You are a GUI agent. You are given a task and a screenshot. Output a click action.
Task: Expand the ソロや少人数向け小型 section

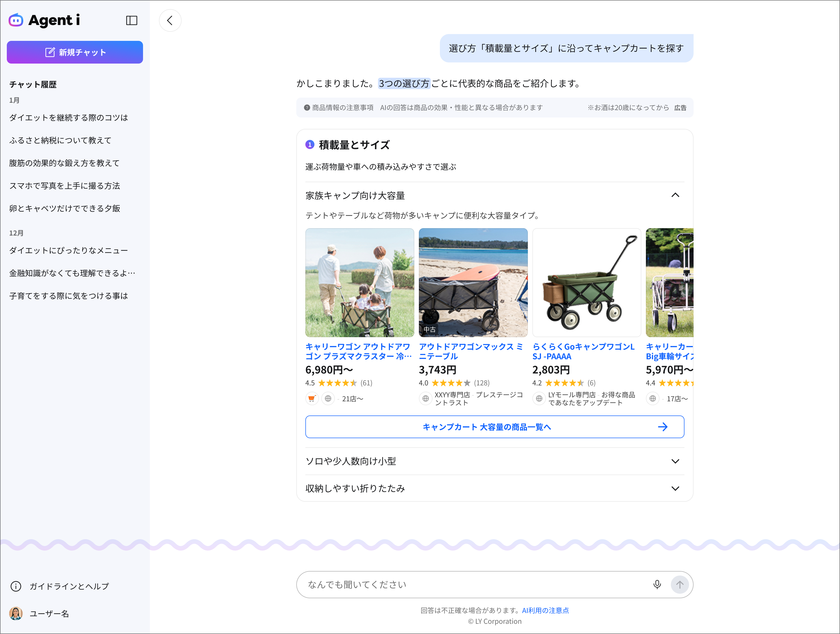494,461
